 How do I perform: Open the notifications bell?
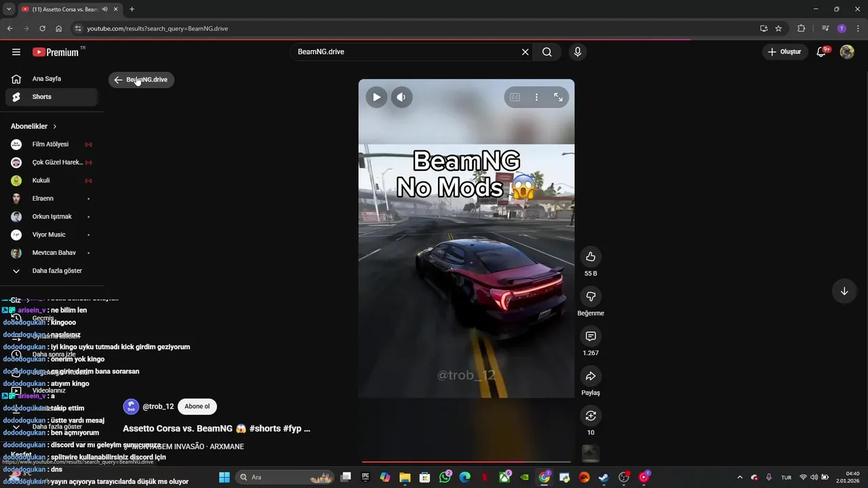tap(822, 52)
